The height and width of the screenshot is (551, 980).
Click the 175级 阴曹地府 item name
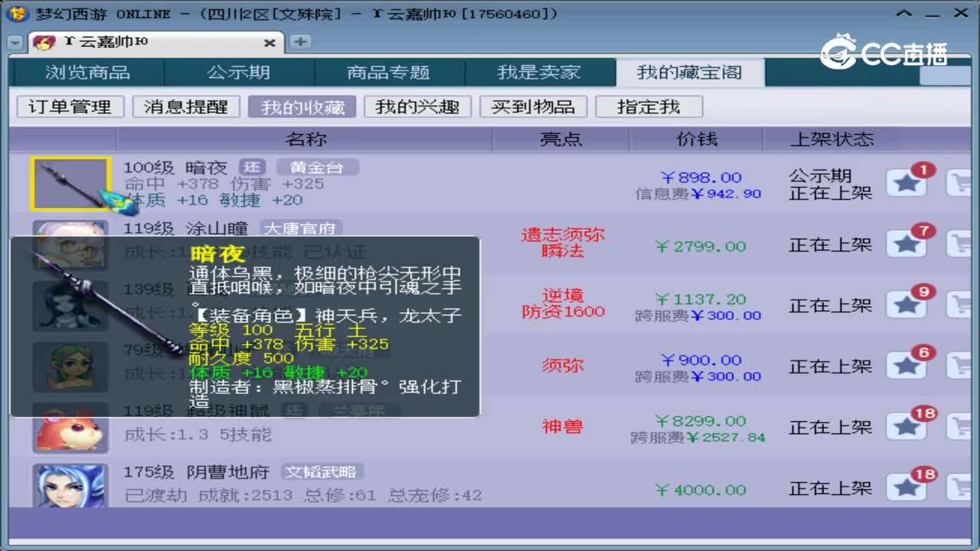[x=198, y=472]
